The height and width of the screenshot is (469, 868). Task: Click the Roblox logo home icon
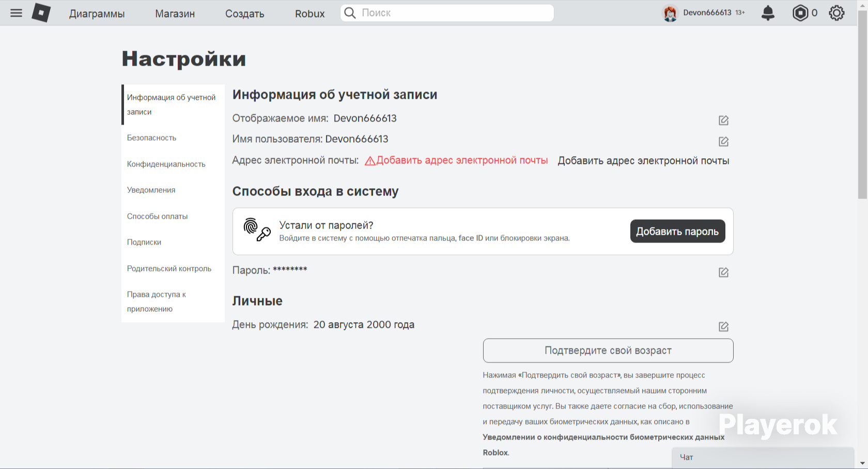(41, 13)
